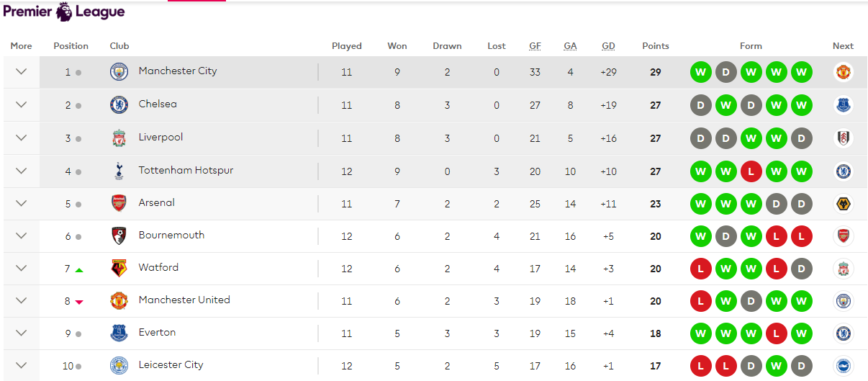868x381 pixels.
Task: Expand the Arsenal row chevron
Action: tap(21, 204)
